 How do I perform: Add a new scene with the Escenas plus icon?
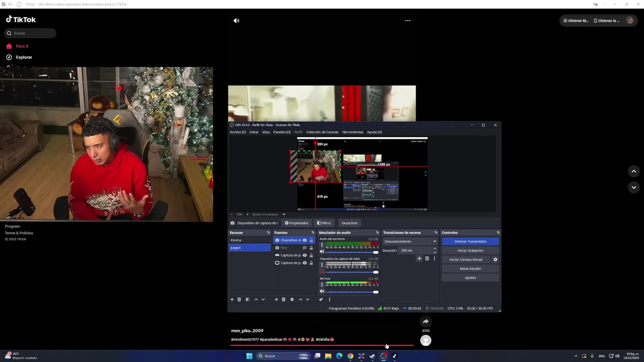[x=232, y=299]
